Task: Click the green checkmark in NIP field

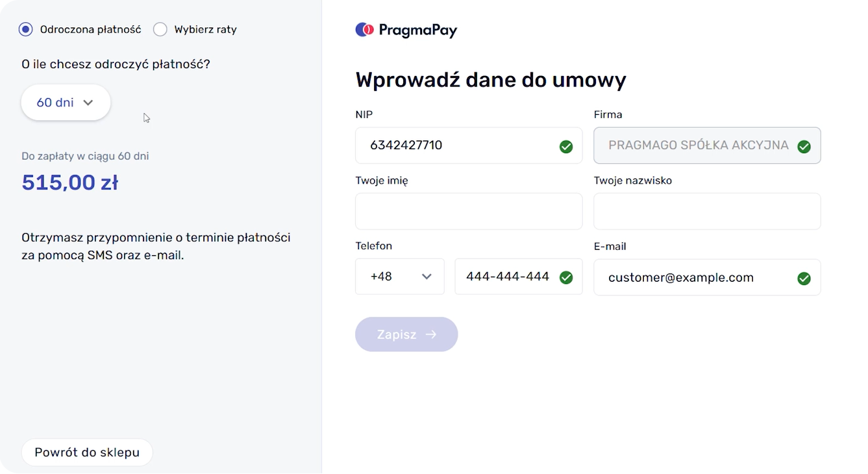Action: [x=566, y=147]
